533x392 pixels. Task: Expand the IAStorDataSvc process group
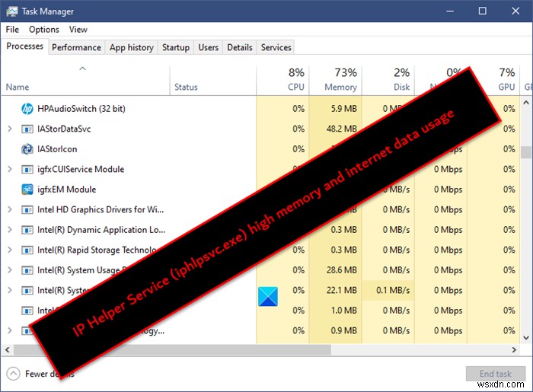pyautogui.click(x=9, y=129)
